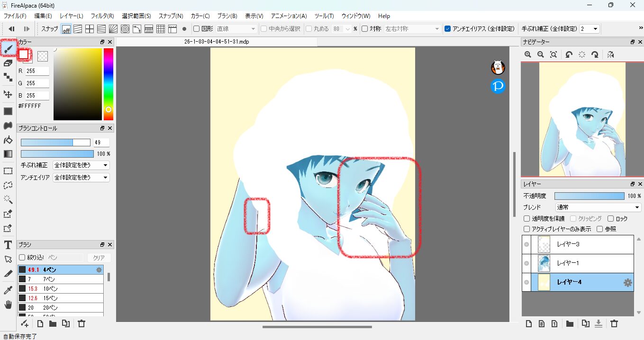Activate the Hand pan tool
The height and width of the screenshot is (340, 644).
[8, 304]
